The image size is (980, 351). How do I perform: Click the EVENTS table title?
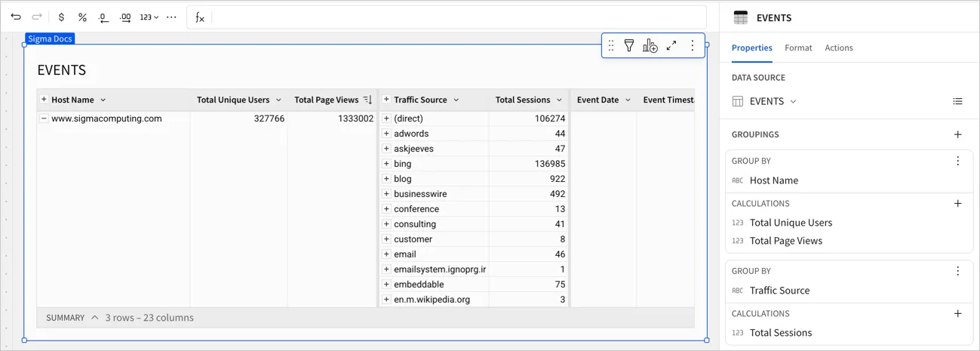[x=62, y=70]
